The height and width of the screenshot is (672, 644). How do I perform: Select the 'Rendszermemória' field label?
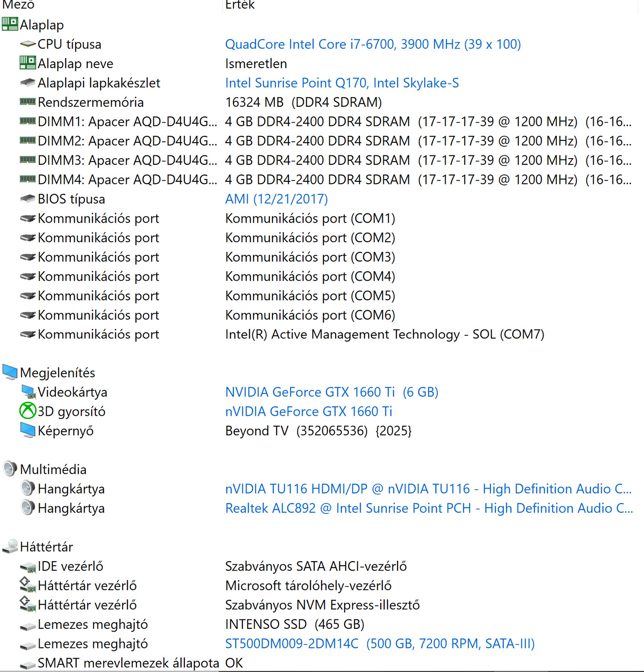pyautogui.click(x=91, y=102)
